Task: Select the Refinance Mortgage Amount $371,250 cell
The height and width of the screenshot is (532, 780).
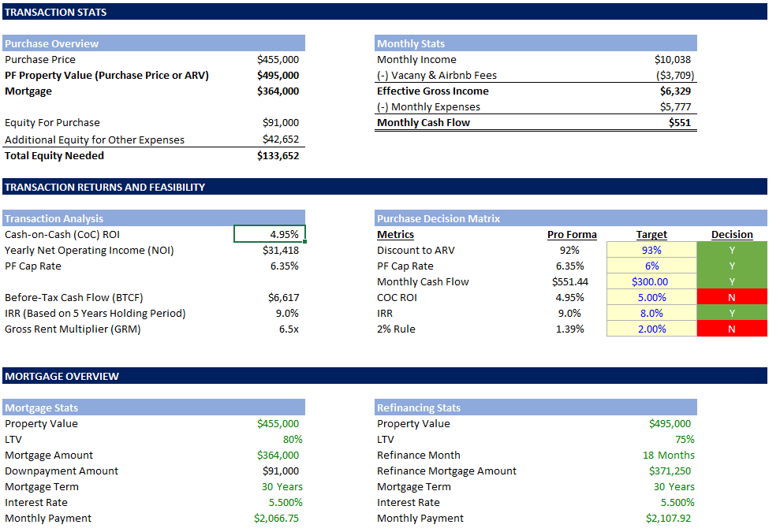Action: click(x=670, y=471)
